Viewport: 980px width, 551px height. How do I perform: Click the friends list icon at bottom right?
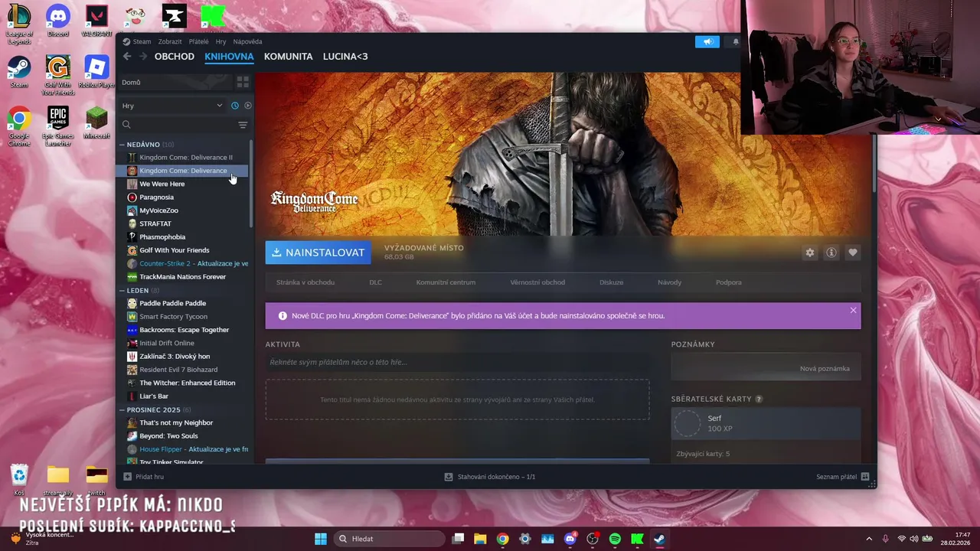865,477
